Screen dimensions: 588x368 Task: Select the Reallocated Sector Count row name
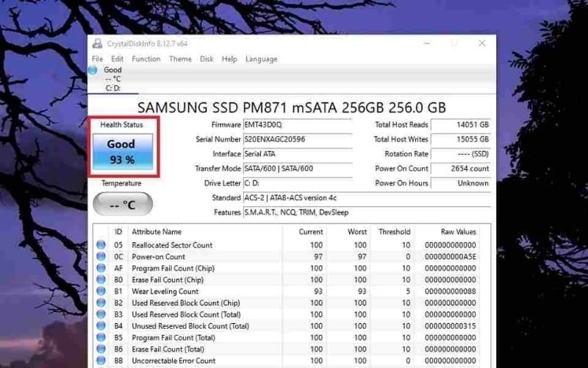coord(172,245)
